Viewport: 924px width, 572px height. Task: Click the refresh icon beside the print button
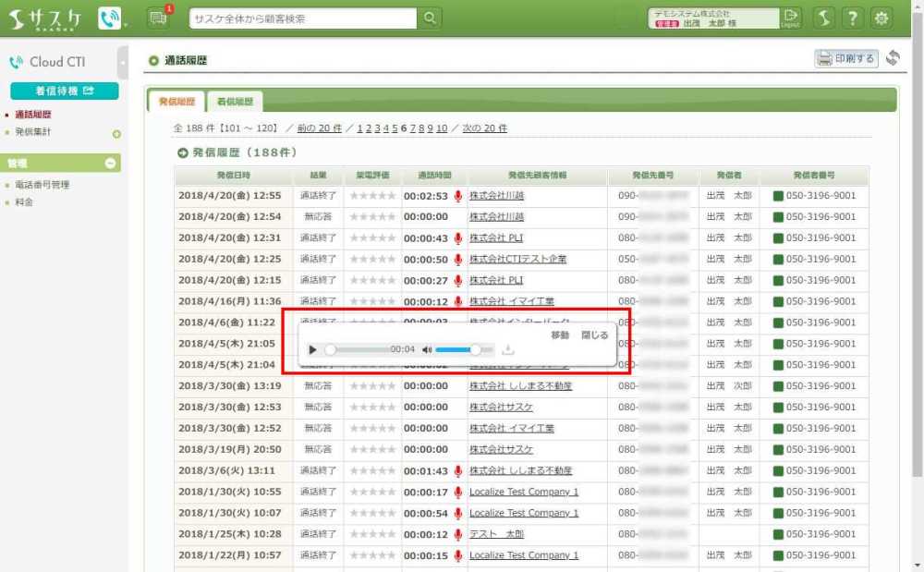click(x=892, y=58)
